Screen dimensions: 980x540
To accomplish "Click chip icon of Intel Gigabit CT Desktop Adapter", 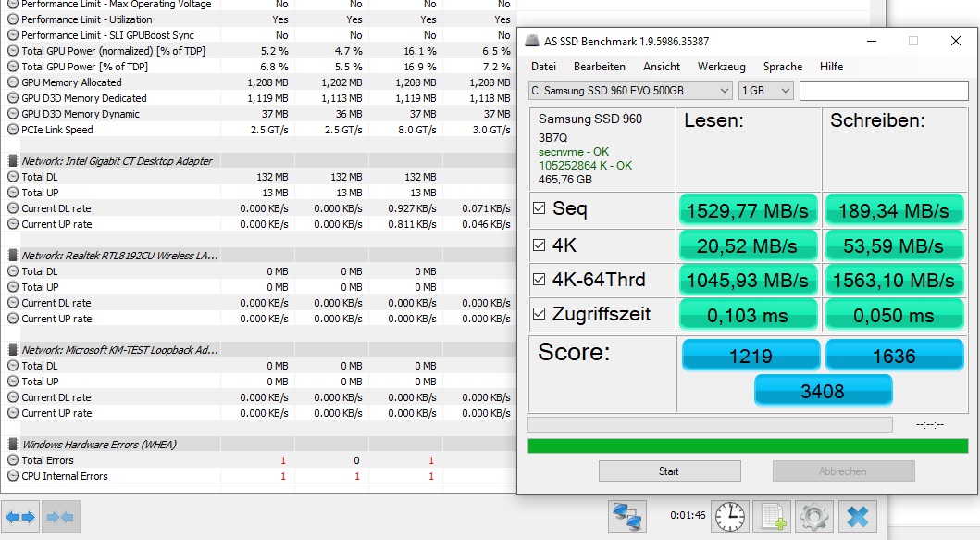I will pos(13,161).
